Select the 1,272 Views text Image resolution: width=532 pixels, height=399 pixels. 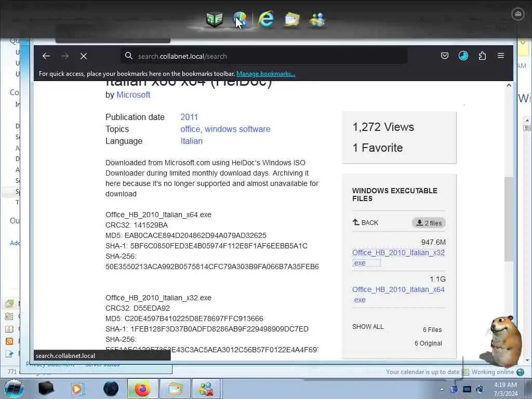383,127
